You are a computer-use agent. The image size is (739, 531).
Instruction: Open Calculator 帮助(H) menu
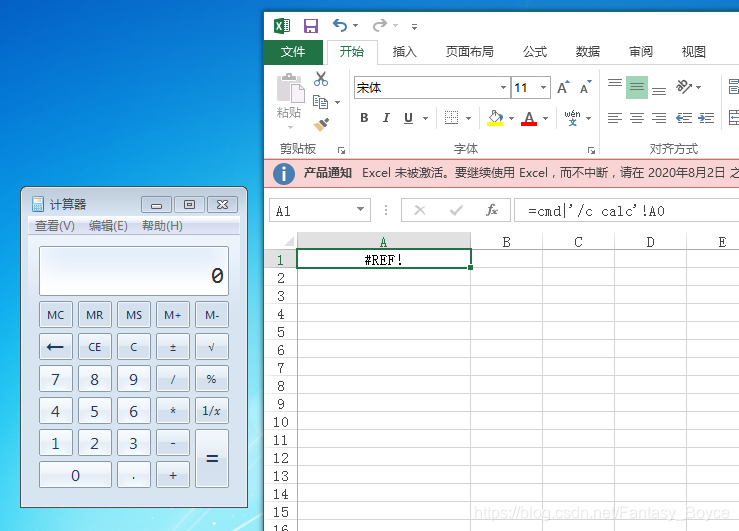[x=162, y=226]
